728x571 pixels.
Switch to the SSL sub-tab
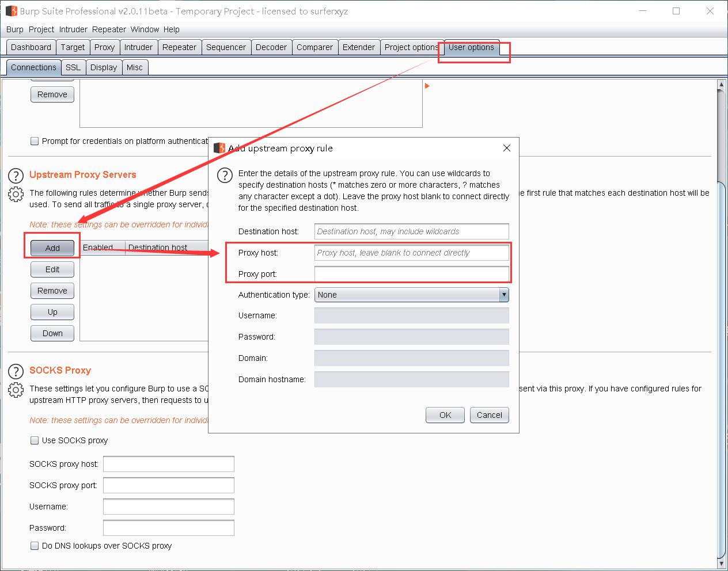click(x=73, y=67)
